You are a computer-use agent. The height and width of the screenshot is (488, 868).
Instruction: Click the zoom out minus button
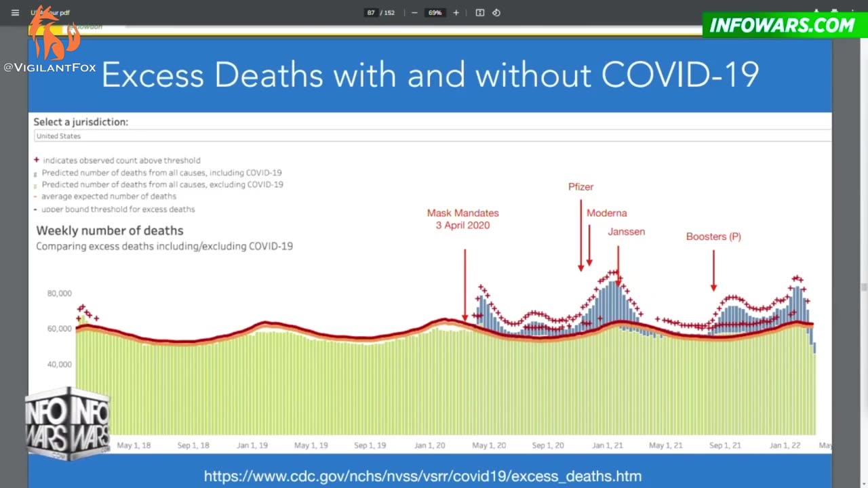414,12
